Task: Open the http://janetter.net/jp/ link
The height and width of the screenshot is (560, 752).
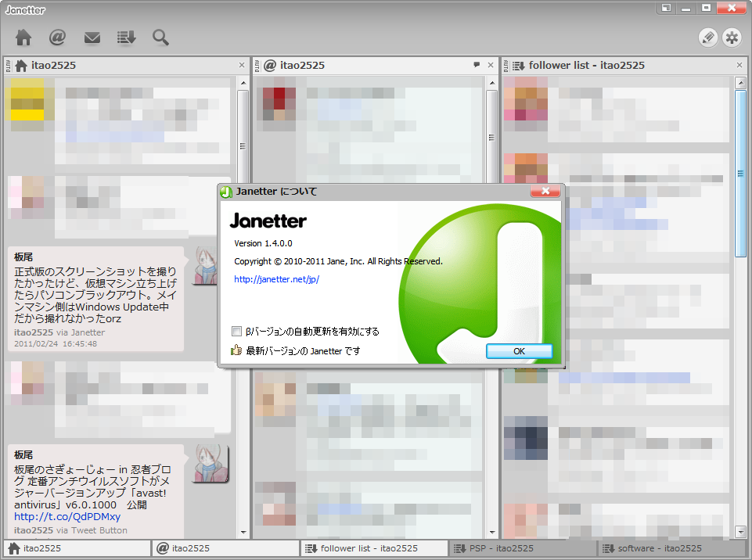Action: tap(277, 279)
